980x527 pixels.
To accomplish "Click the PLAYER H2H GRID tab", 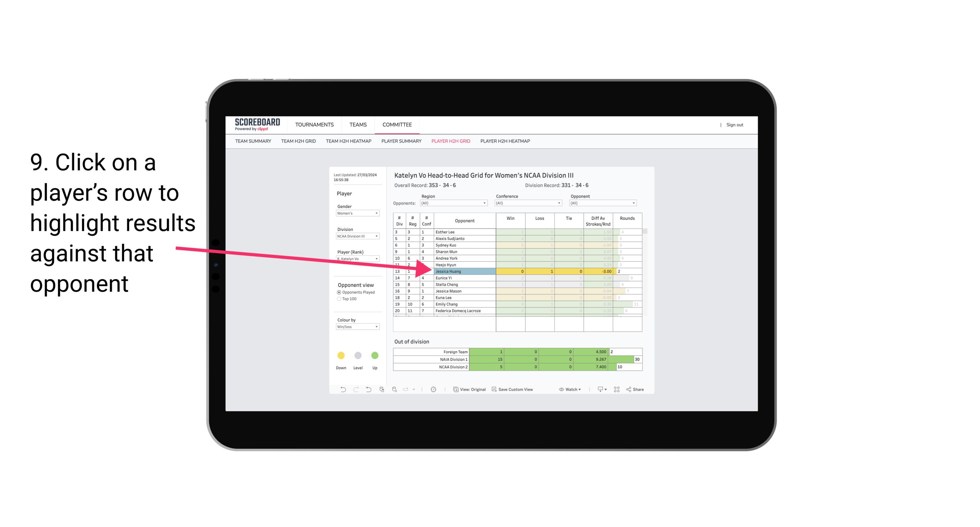I will click(x=450, y=142).
